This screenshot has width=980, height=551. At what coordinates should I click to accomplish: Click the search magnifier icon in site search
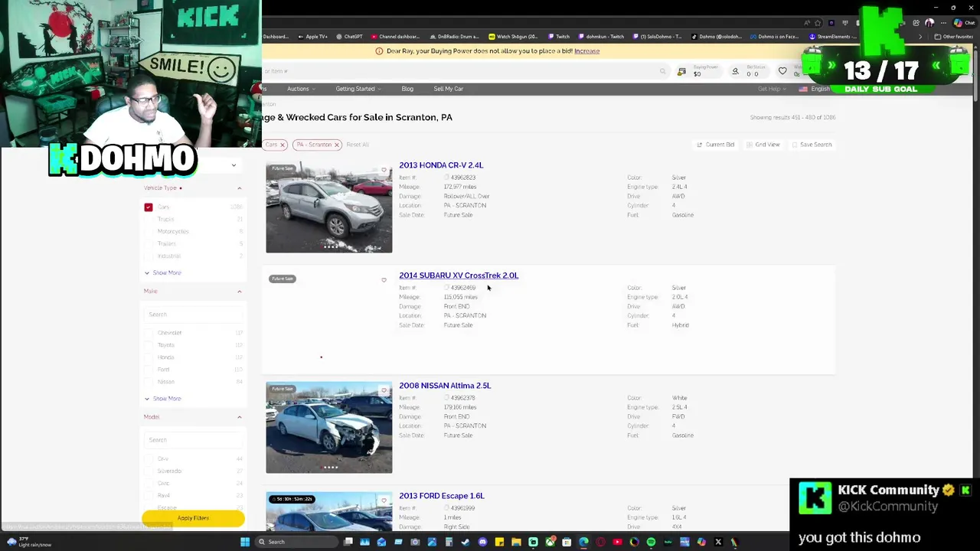pos(662,71)
